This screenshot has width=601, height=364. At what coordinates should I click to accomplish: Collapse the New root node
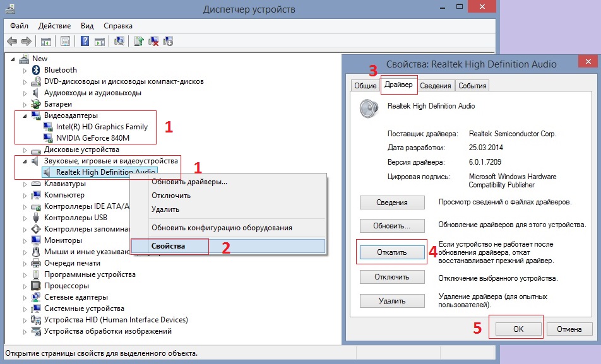13,59
